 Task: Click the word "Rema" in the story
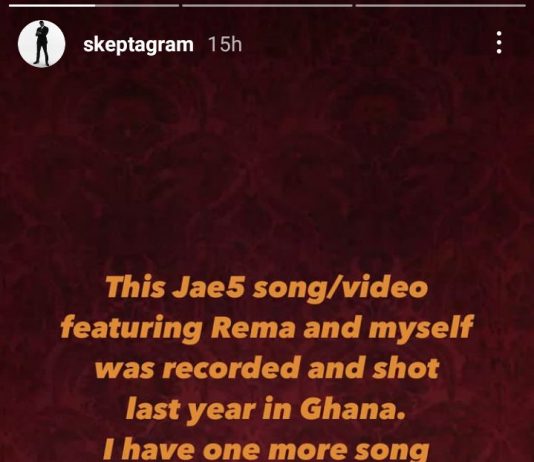(253, 328)
